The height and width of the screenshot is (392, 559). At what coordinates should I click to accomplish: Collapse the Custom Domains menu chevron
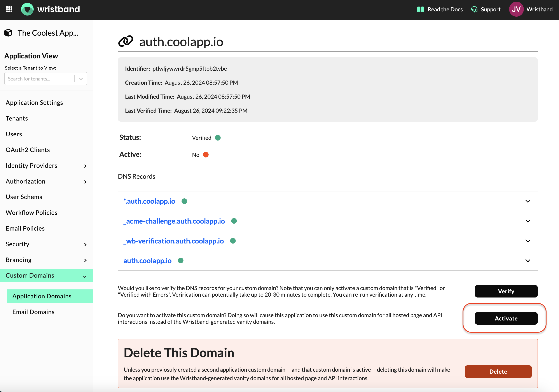[x=85, y=276]
